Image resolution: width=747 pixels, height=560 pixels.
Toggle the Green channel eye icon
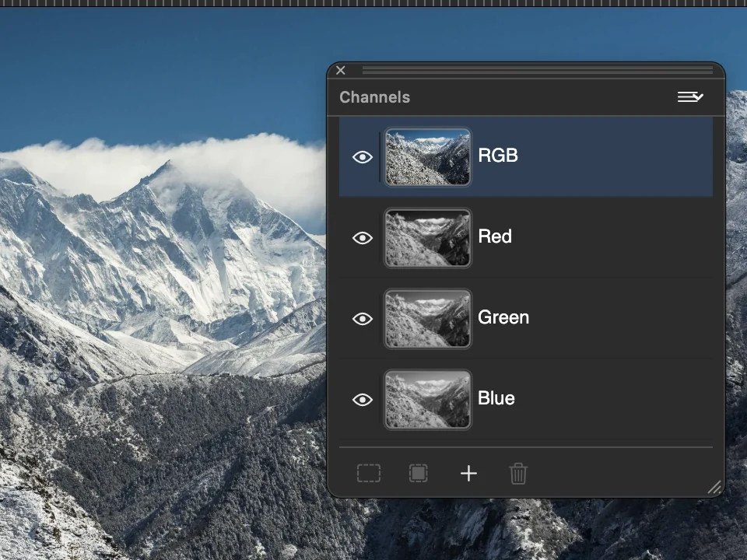[363, 319]
